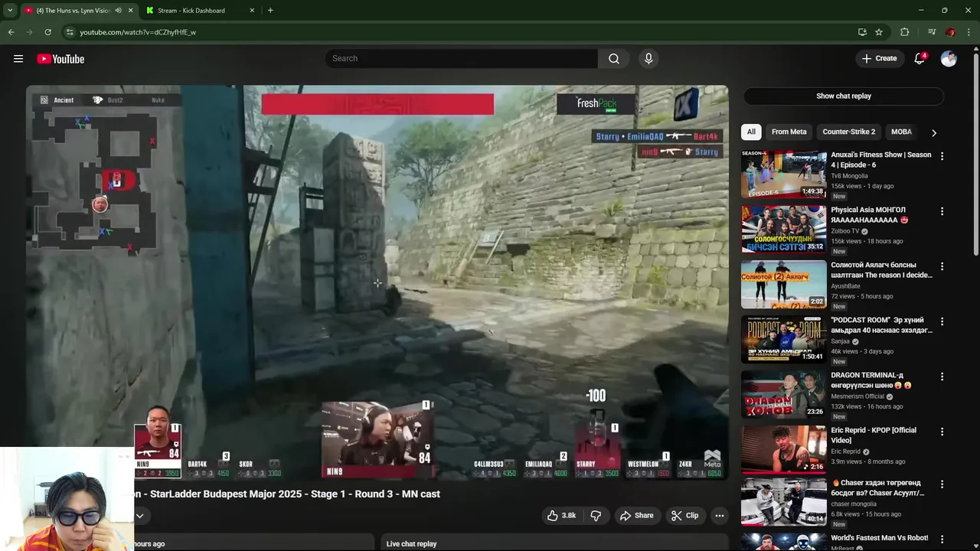Click the search magnifier button
Screen dimensions: 980x551
pos(614,59)
